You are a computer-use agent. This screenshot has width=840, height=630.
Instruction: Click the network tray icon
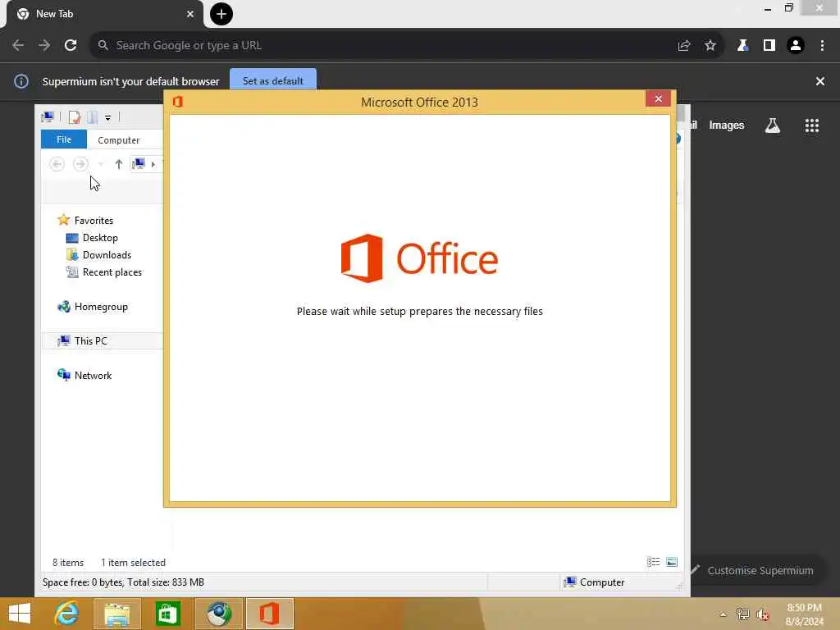tap(742, 614)
